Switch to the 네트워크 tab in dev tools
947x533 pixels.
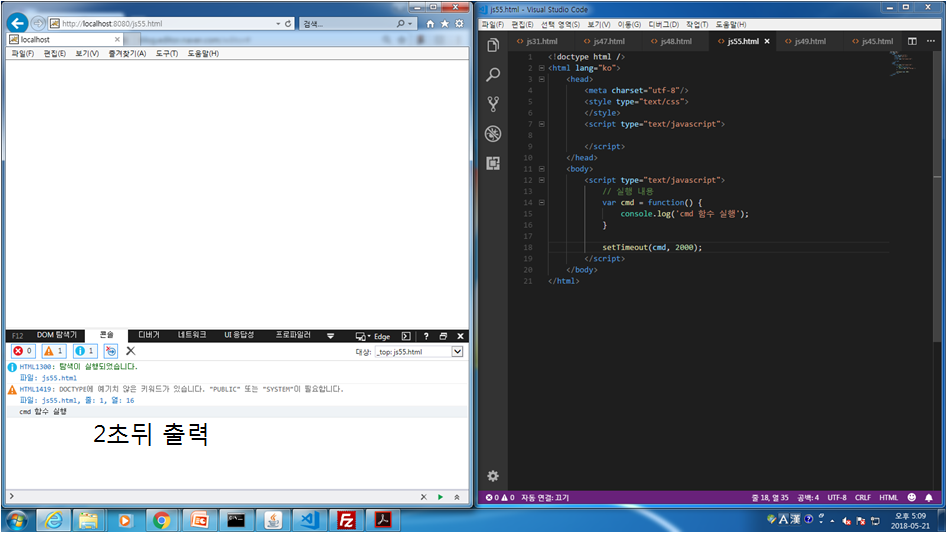point(191,335)
